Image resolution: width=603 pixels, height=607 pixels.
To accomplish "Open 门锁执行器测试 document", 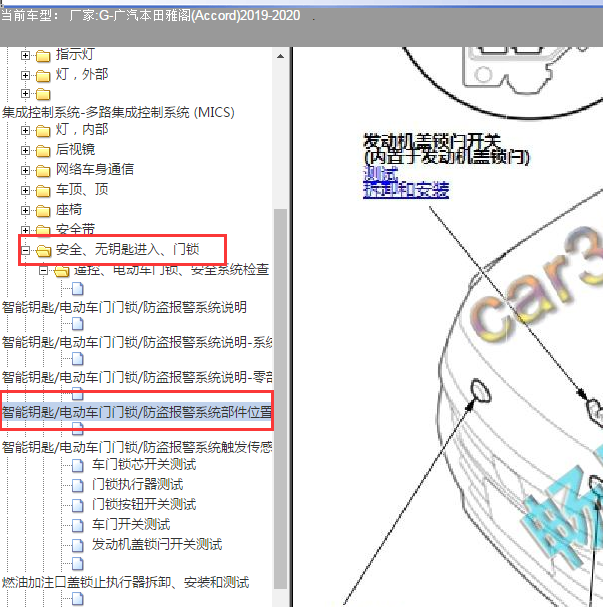I will pyautogui.click(x=137, y=484).
